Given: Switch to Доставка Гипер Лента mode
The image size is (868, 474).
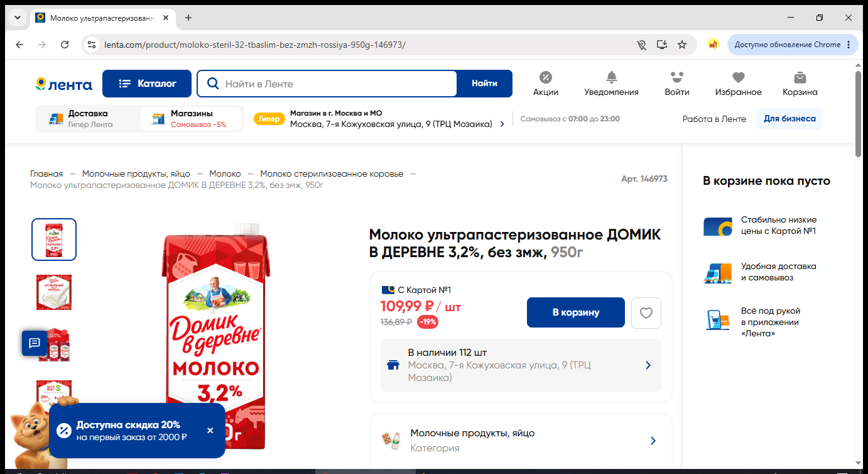Looking at the screenshot, I should 87,118.
